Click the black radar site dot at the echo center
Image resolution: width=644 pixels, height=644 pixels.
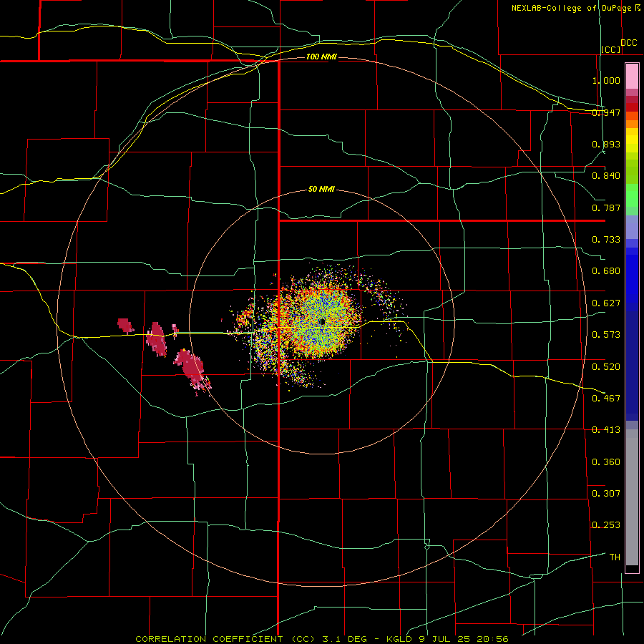[x=323, y=321]
